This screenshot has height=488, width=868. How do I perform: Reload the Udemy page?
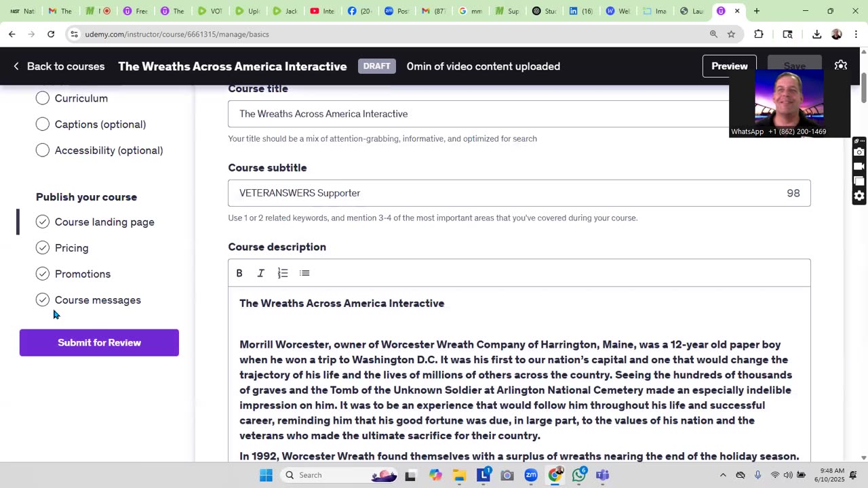coord(51,34)
